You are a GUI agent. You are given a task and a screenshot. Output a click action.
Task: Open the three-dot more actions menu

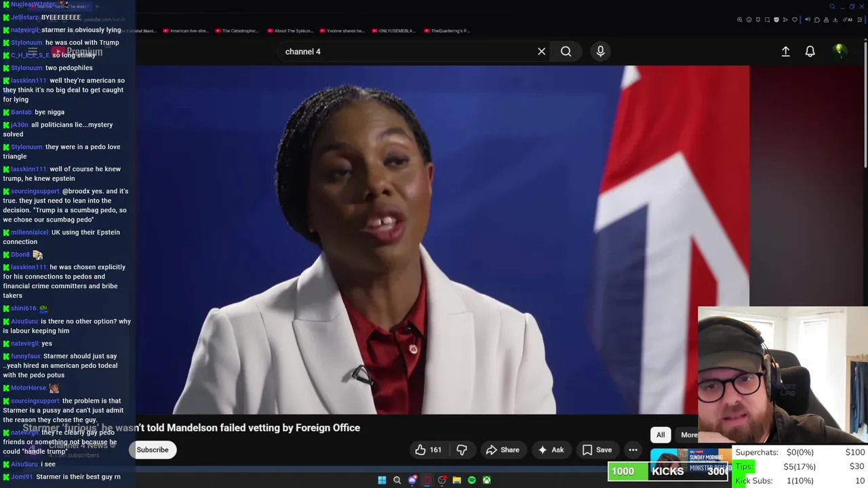click(633, 450)
